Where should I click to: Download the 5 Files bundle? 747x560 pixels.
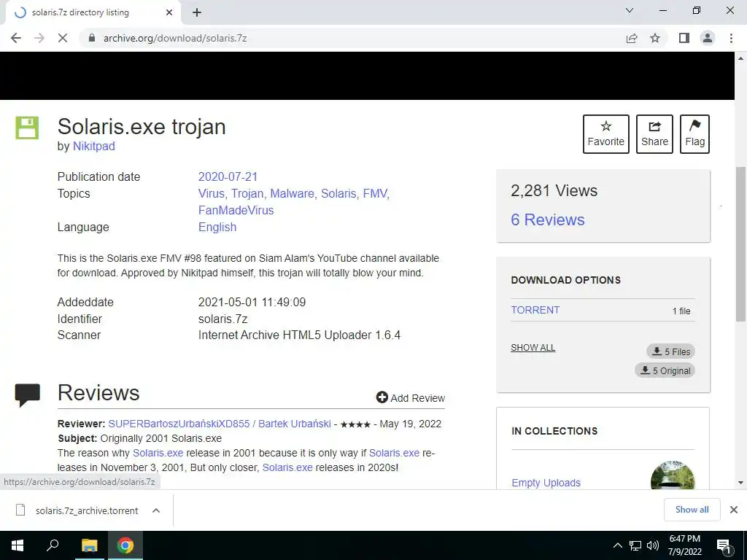[671, 351]
